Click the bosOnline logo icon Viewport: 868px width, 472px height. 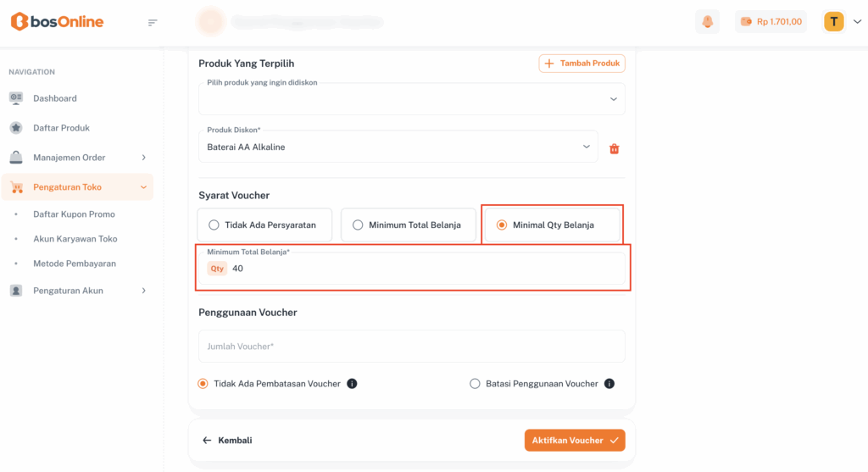pos(19,22)
